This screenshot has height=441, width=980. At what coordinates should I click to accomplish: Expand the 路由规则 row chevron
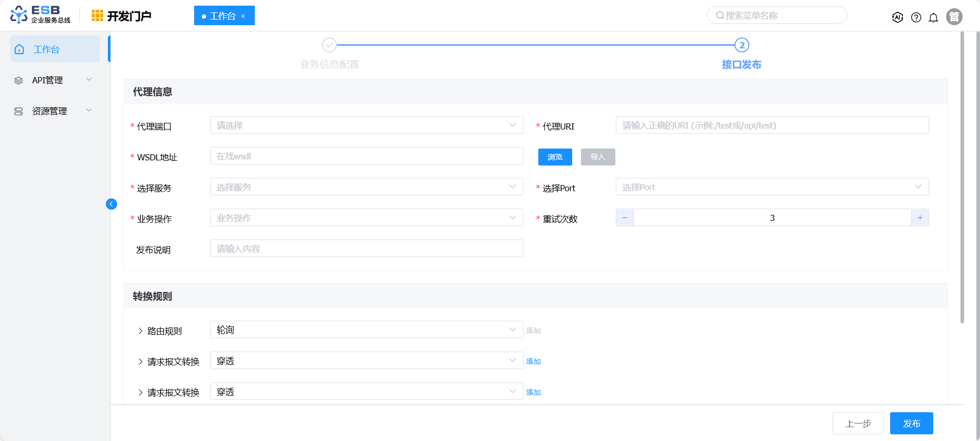click(140, 331)
